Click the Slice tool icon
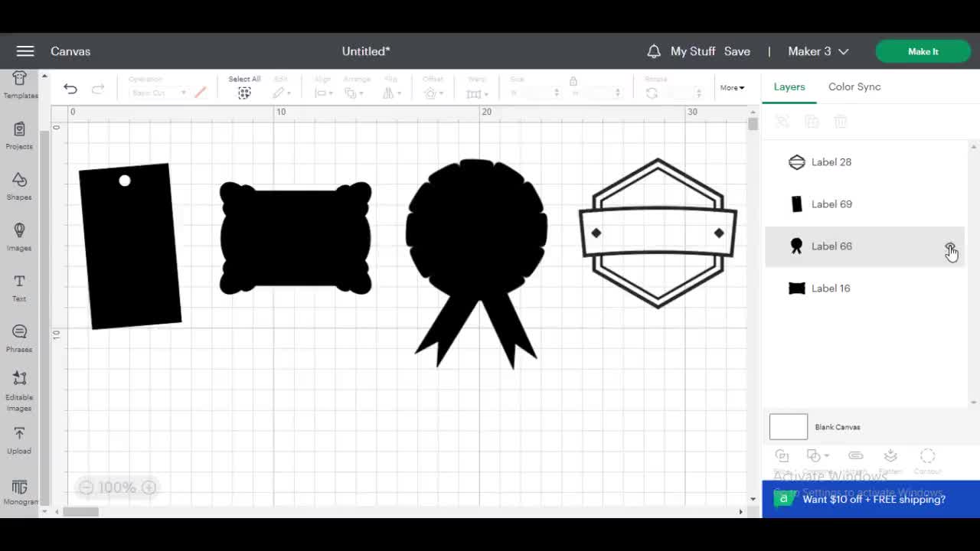This screenshot has height=551, width=980. (x=782, y=456)
